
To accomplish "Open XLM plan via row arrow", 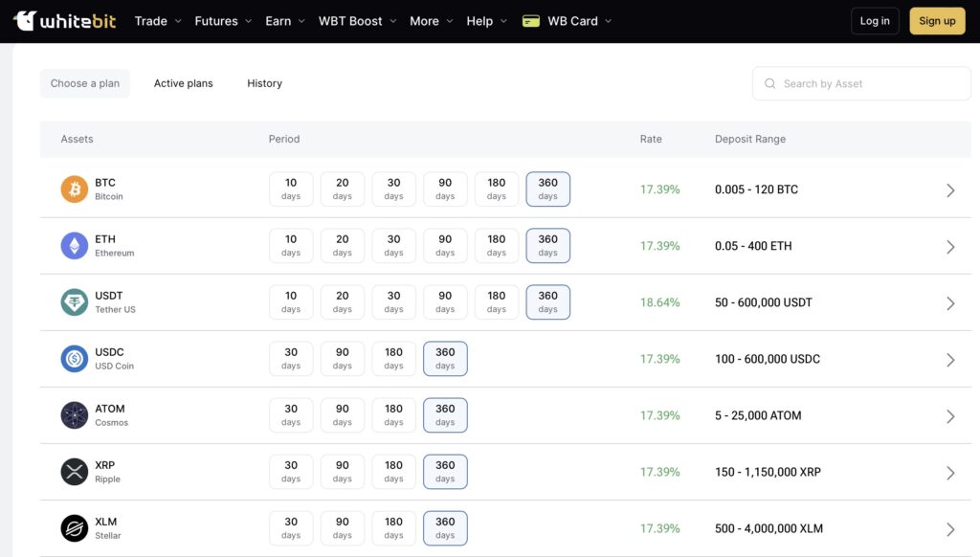I will coord(950,529).
